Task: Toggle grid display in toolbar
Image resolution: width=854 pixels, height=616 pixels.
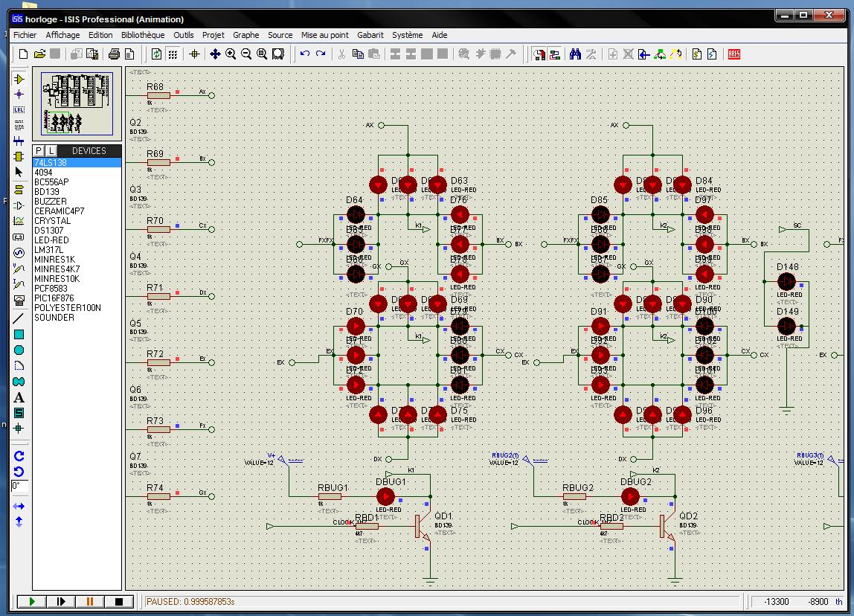Action: click(x=173, y=54)
